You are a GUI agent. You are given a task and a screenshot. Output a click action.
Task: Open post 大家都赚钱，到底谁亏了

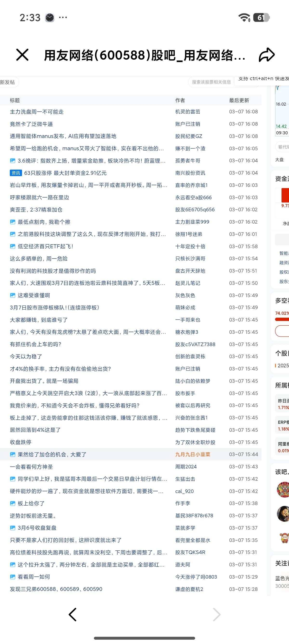click(39, 320)
